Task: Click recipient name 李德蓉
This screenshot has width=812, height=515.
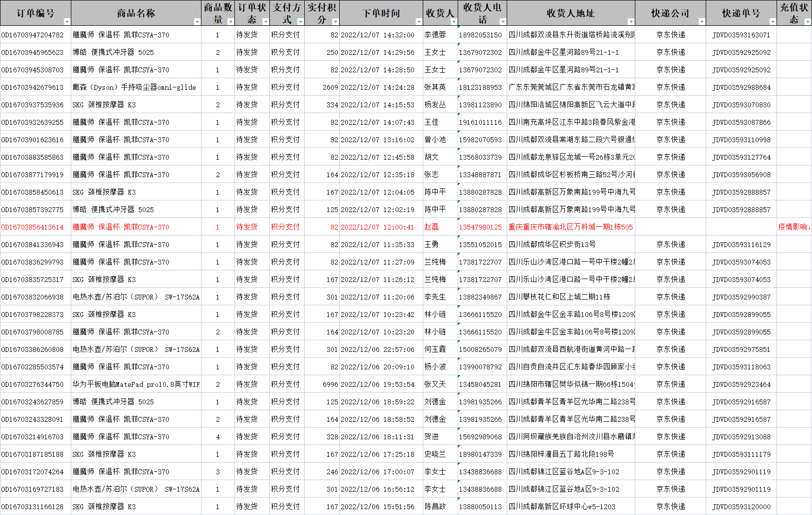Action: click(x=435, y=35)
